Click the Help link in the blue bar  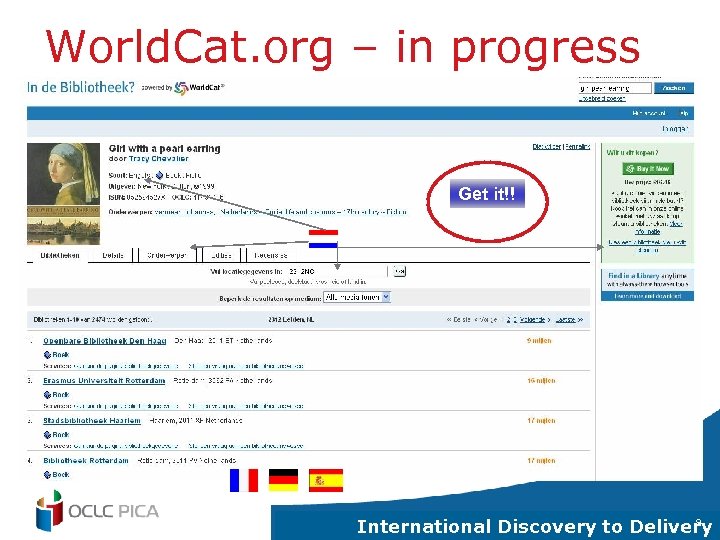684,113
